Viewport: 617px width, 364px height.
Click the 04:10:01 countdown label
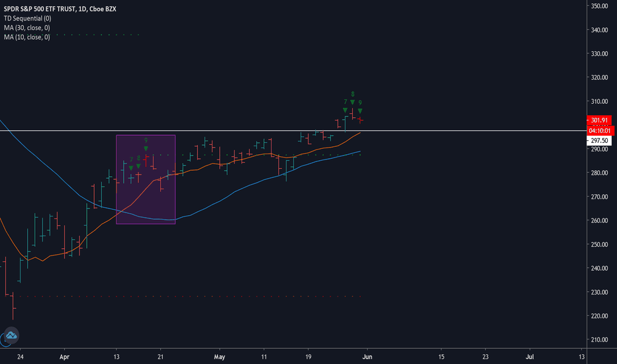tap(600, 130)
